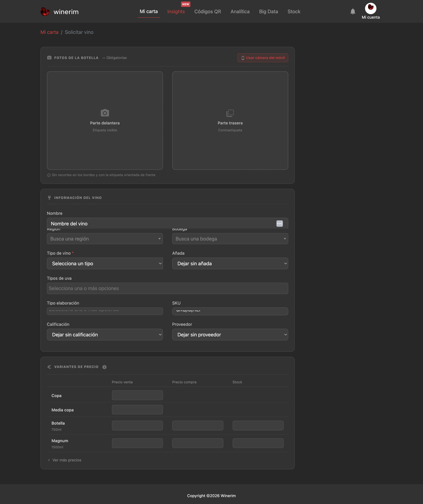Click the mobile phone icon in camera button
Image resolution: width=423 pixels, height=504 pixels.
pos(243,58)
